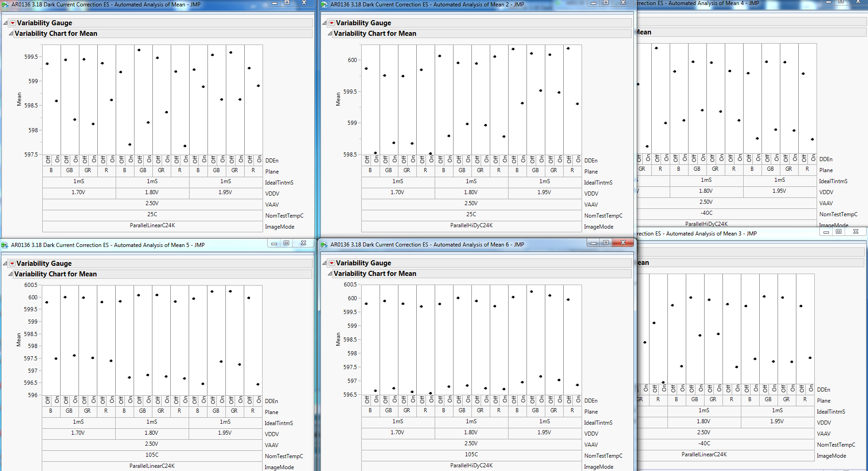Collapse Variability Chart for Mean in Mean 5
The image size is (868, 471).
tap(11, 274)
